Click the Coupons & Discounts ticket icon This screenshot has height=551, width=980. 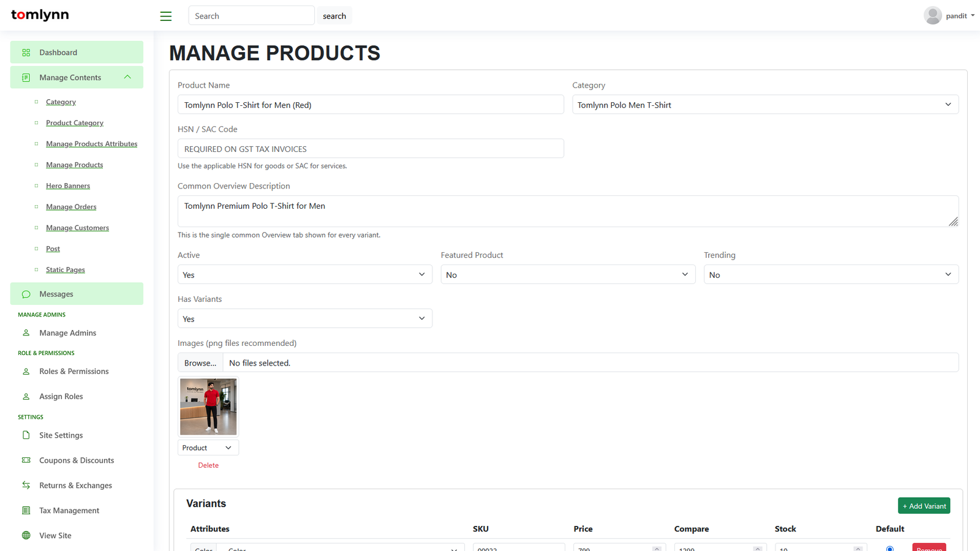(26, 460)
